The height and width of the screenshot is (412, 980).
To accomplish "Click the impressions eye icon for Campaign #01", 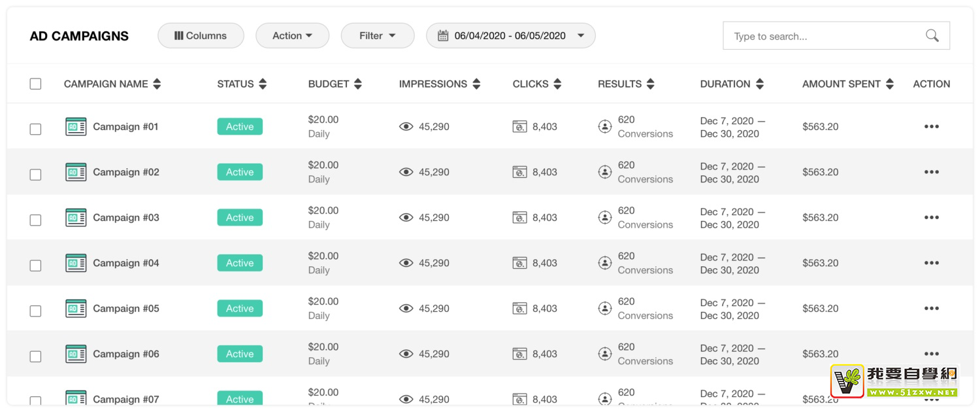I will (406, 127).
